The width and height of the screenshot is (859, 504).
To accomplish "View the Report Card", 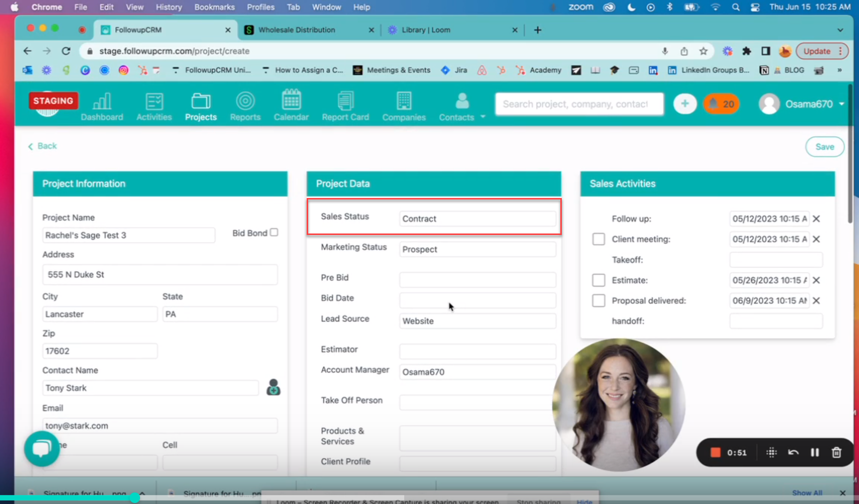I will tap(345, 106).
